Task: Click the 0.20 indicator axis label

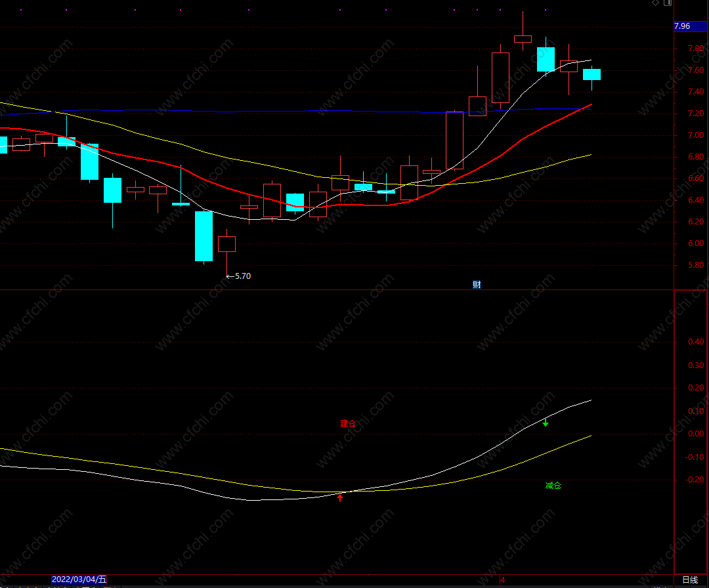Action: (x=696, y=388)
